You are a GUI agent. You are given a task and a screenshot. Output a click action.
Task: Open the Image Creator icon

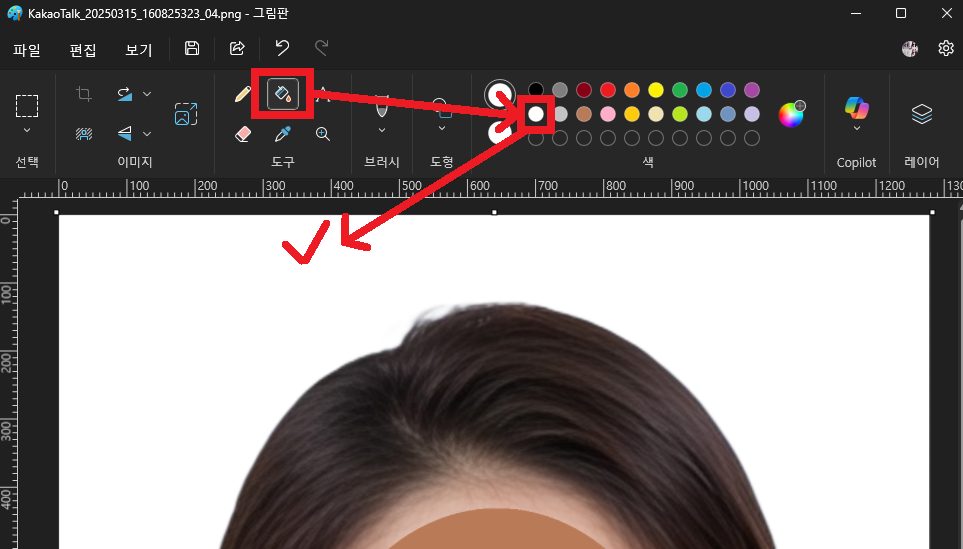[185, 114]
